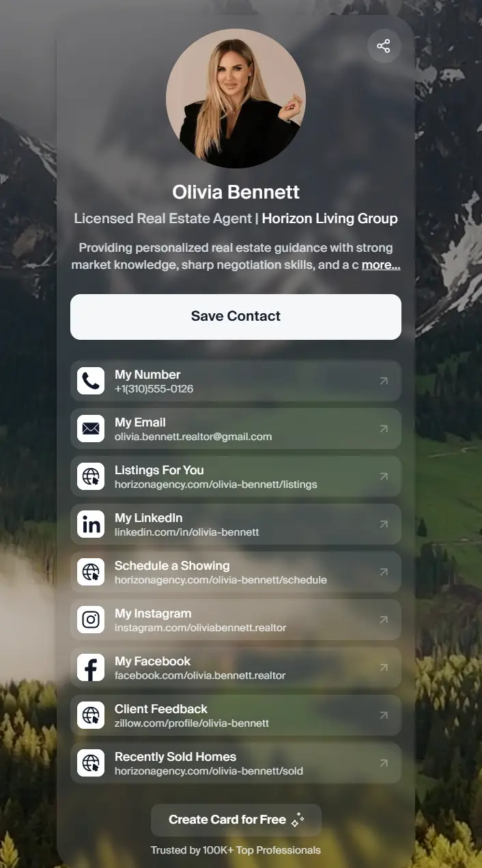Click the share icon at top of card
482x868 pixels.
[x=384, y=46]
